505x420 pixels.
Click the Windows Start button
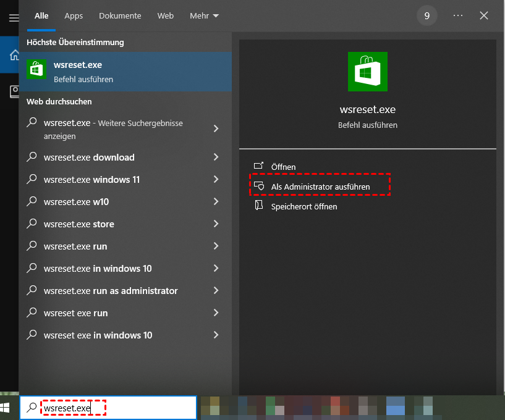pyautogui.click(x=6, y=408)
